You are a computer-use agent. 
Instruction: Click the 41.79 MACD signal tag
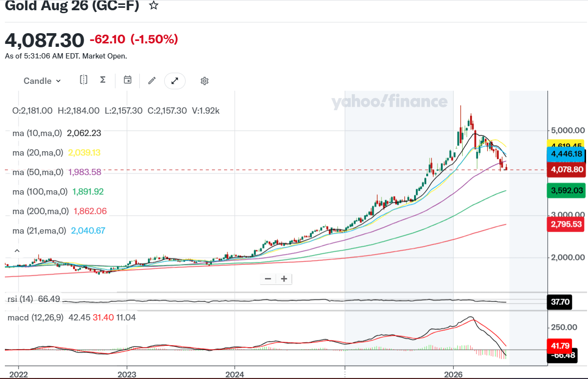coord(560,346)
